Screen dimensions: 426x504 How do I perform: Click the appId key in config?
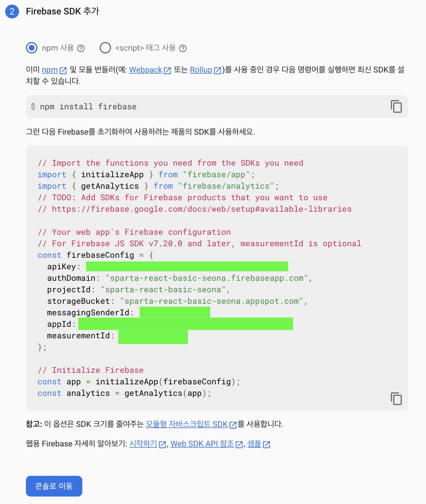click(59, 324)
